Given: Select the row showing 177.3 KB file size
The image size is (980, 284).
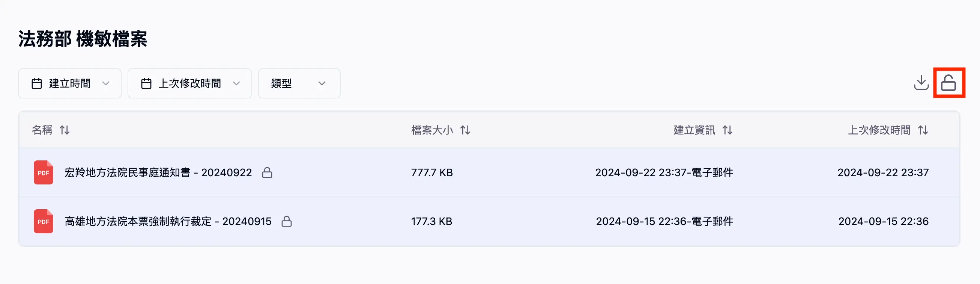Looking at the screenshot, I should tap(433, 221).
